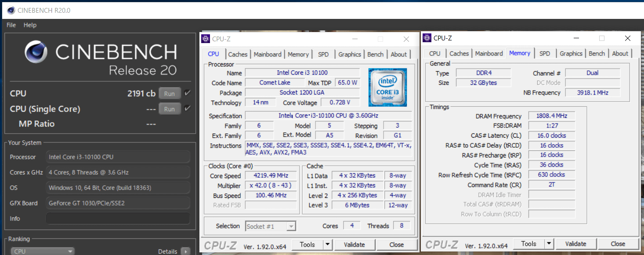
Task: Click CAS# Latency value 16.0 clocks
Action: (552, 135)
